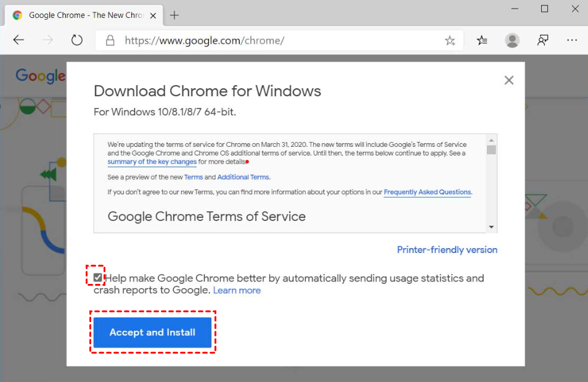Image resolution: width=588 pixels, height=382 pixels.
Task: Click the browser back arrow
Action: (x=18, y=40)
